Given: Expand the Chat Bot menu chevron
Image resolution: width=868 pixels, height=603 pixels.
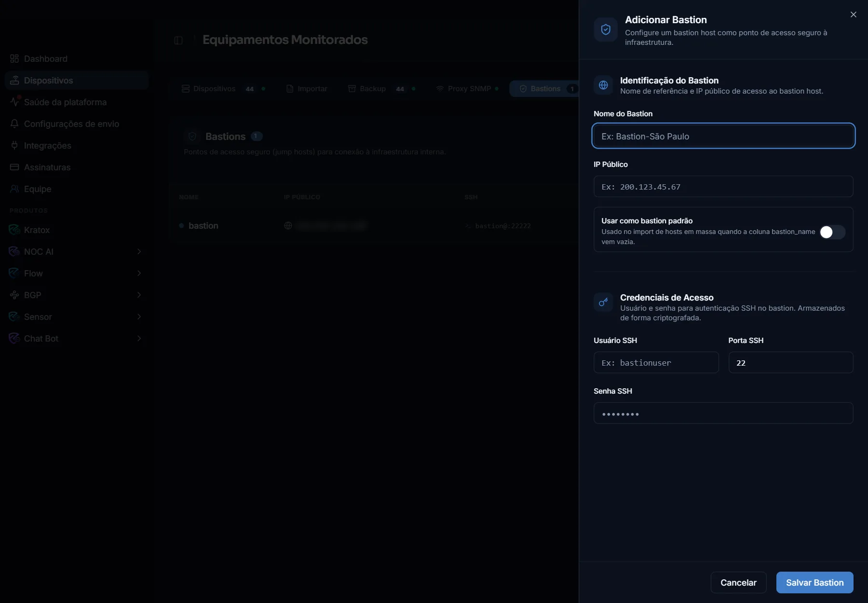Looking at the screenshot, I should [139, 338].
